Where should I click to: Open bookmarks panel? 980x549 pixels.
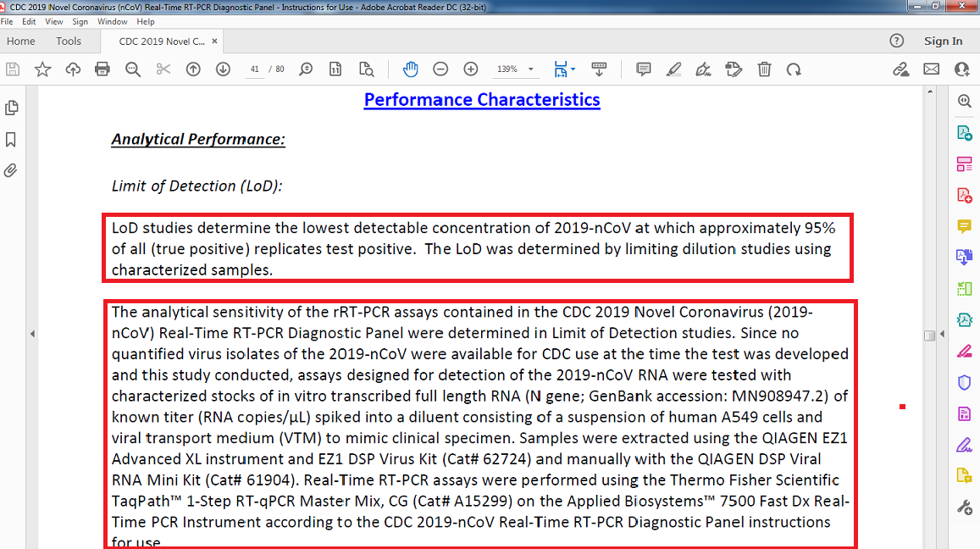point(11,140)
